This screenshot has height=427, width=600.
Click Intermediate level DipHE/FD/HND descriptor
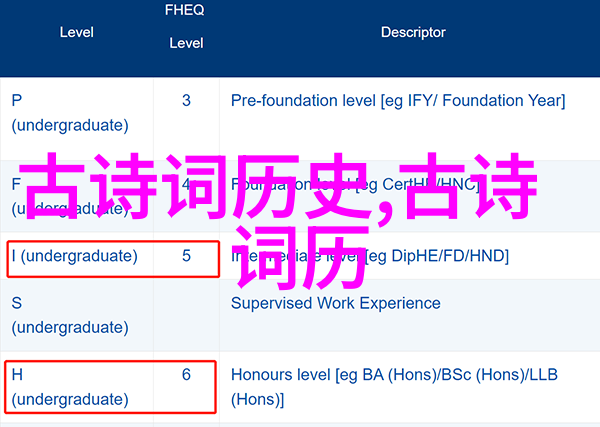click(x=370, y=256)
